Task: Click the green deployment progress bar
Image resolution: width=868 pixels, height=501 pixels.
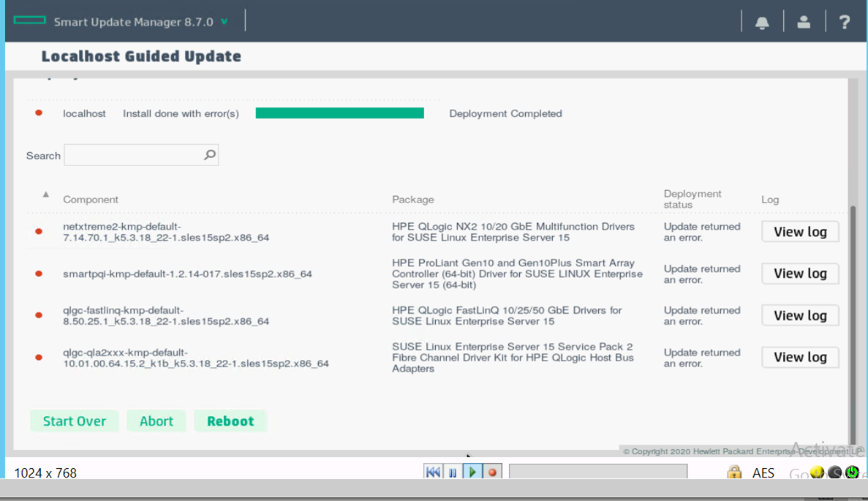Action: pos(339,113)
